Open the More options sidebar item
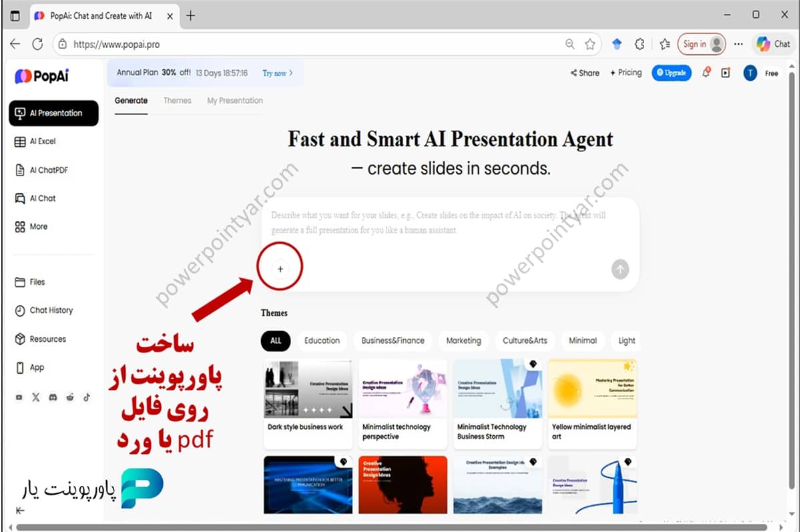The height and width of the screenshot is (532, 801). coord(37,226)
